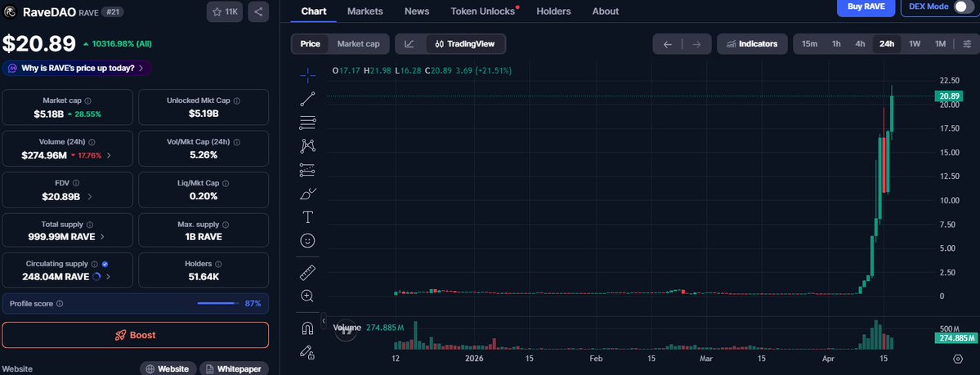
Task: Open the Markets tab
Action: 365,11
